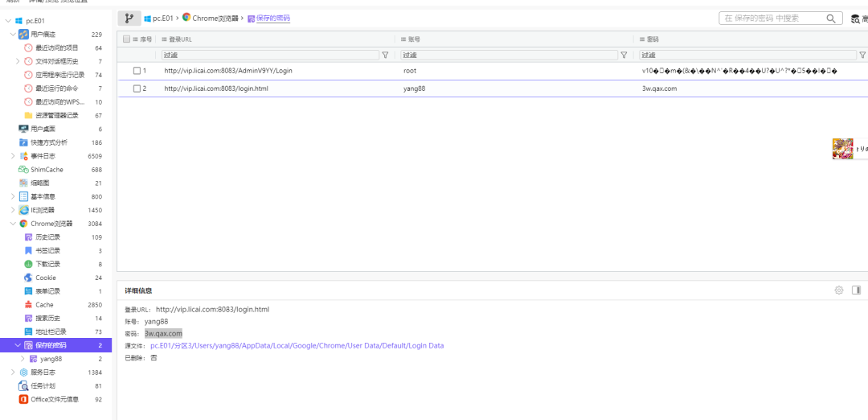
Task: Select the 用户桌面 monitor icon
Action: pyautogui.click(x=23, y=129)
